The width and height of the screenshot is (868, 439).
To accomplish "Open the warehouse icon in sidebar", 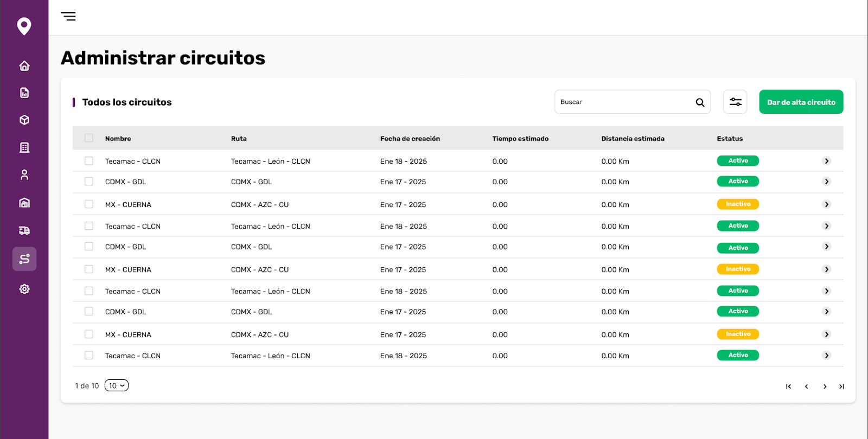I will (x=24, y=203).
